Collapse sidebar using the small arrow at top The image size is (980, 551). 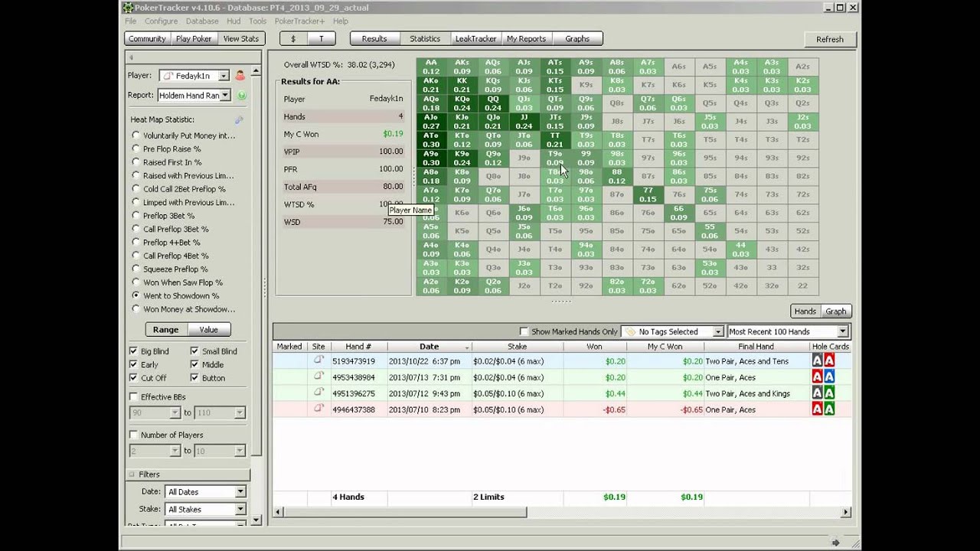[x=131, y=57]
